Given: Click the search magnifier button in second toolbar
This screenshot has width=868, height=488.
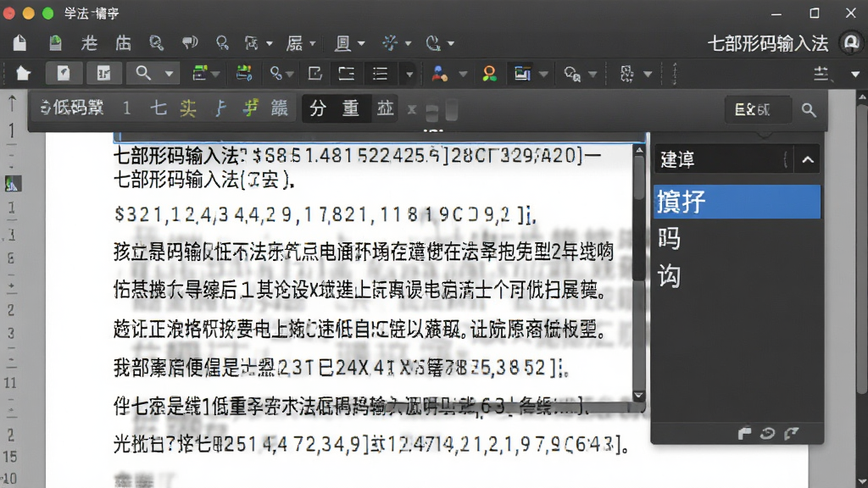Looking at the screenshot, I should (x=142, y=73).
